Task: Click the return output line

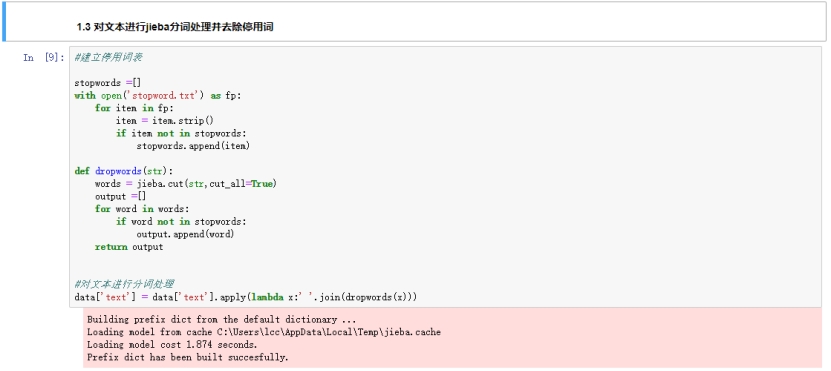Action: pos(129,247)
